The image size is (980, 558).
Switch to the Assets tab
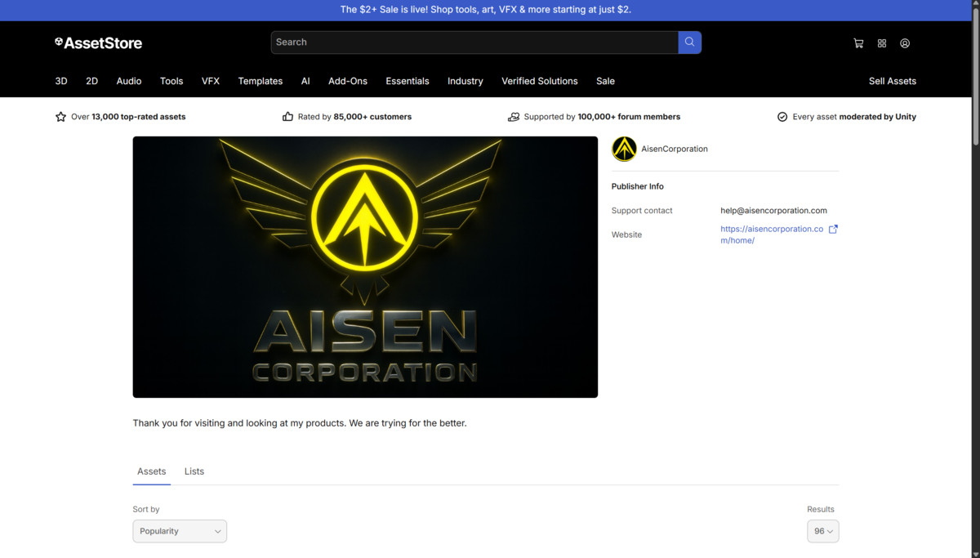point(152,471)
